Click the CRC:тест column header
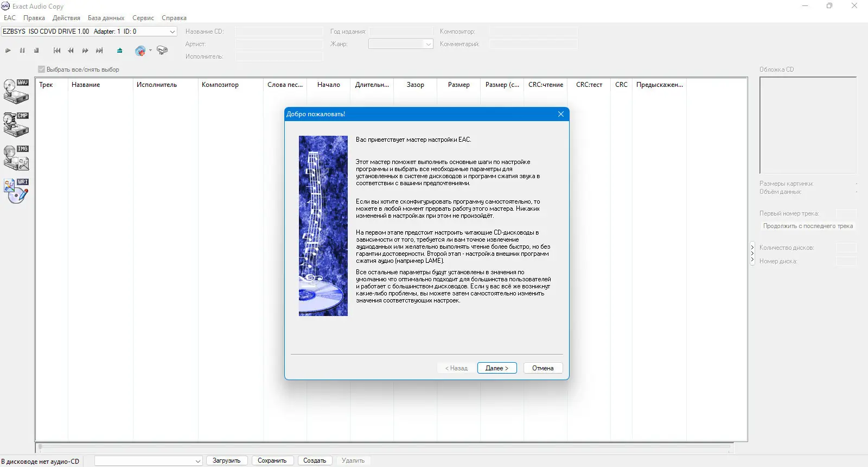 coord(589,85)
